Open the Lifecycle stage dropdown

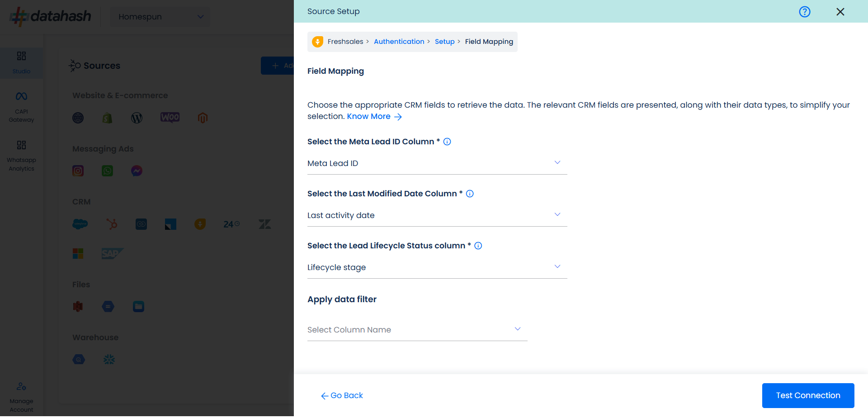[x=437, y=267]
